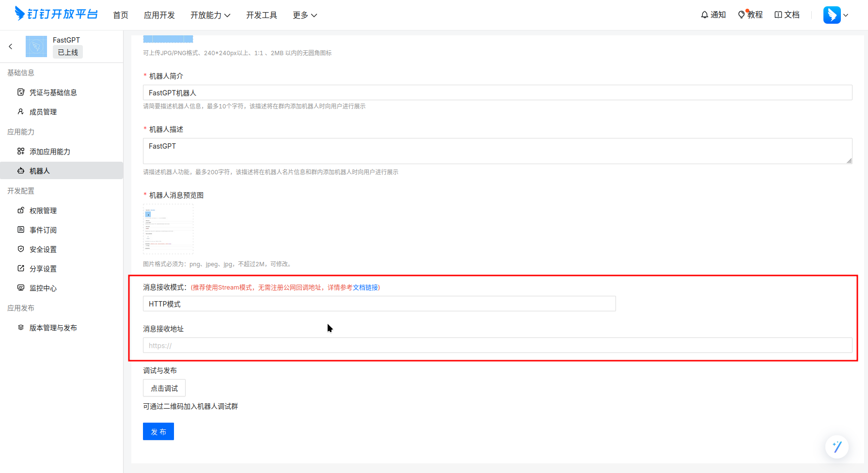Open the 消息接收模式 HTTP模式 selector
This screenshot has height=473, width=868.
click(379, 304)
